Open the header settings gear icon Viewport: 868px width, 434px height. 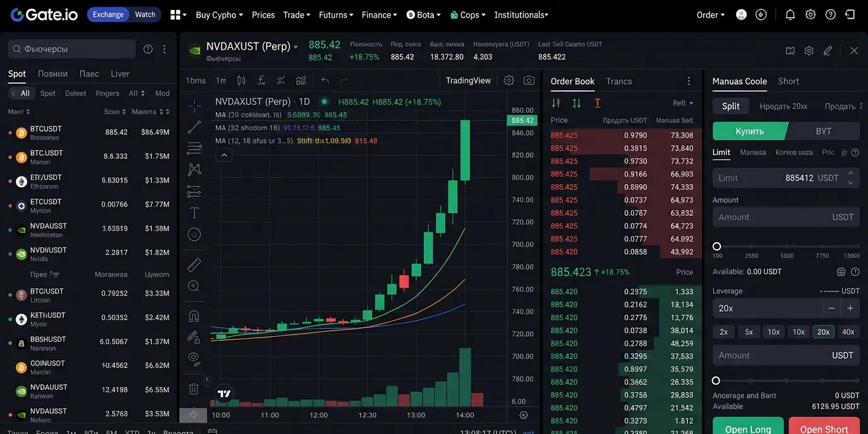tap(811, 15)
